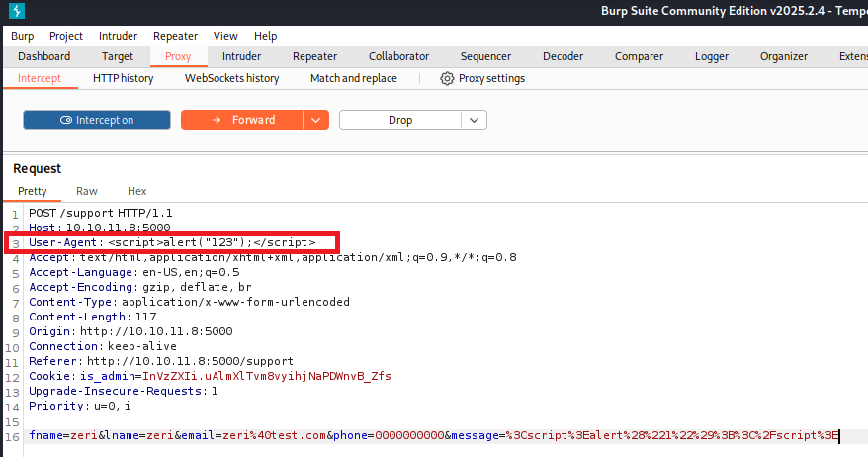Switch to the Dashboard tab
Viewport: 868px width, 457px height.
coord(43,56)
